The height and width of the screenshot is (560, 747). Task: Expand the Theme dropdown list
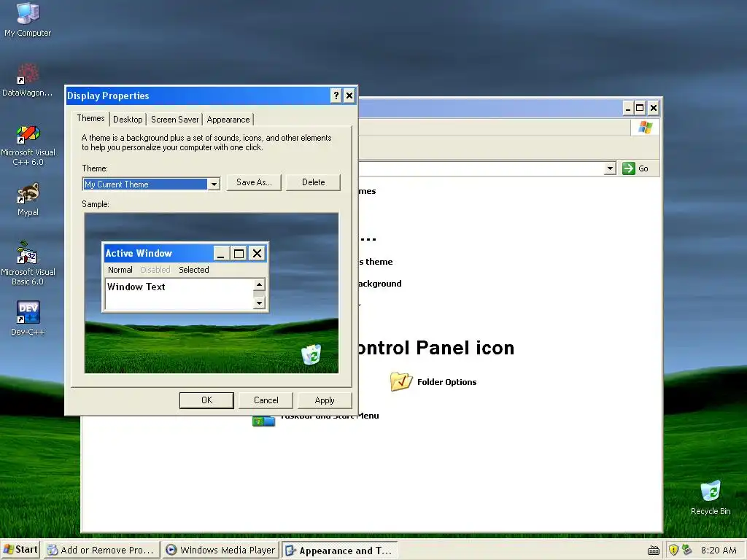point(214,184)
